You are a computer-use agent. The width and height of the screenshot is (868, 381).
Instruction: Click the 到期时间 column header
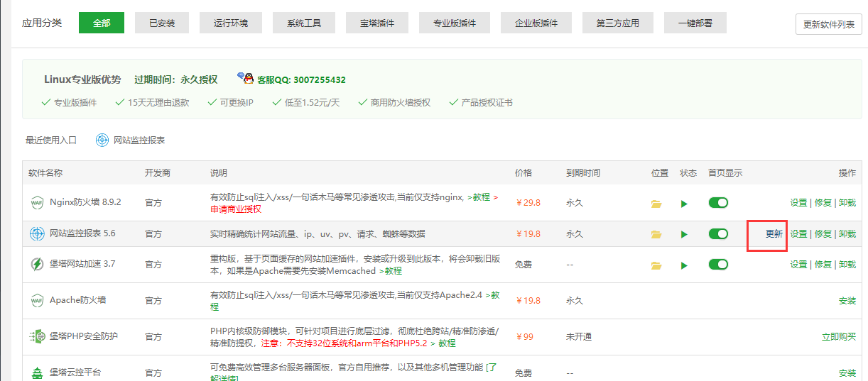click(583, 173)
